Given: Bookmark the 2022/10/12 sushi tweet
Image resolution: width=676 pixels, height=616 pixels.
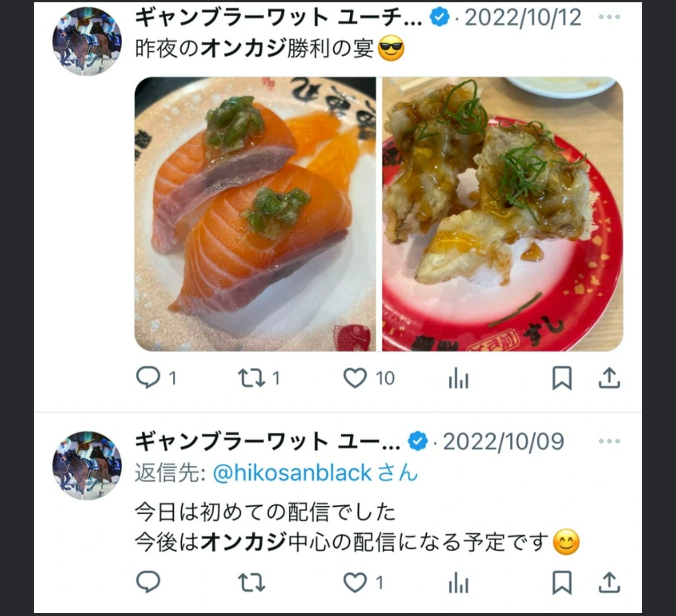Looking at the screenshot, I should click(x=562, y=378).
